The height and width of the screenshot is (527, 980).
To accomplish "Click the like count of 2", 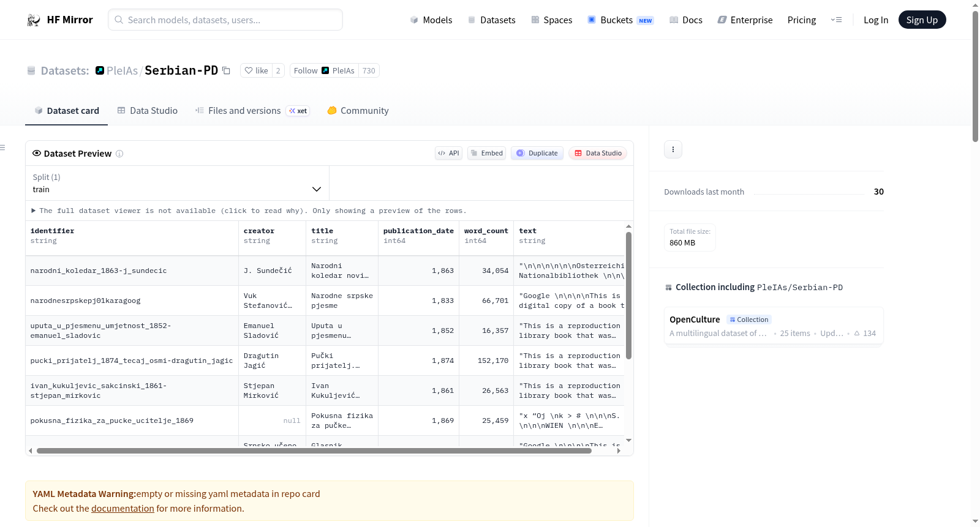I will coord(278,70).
